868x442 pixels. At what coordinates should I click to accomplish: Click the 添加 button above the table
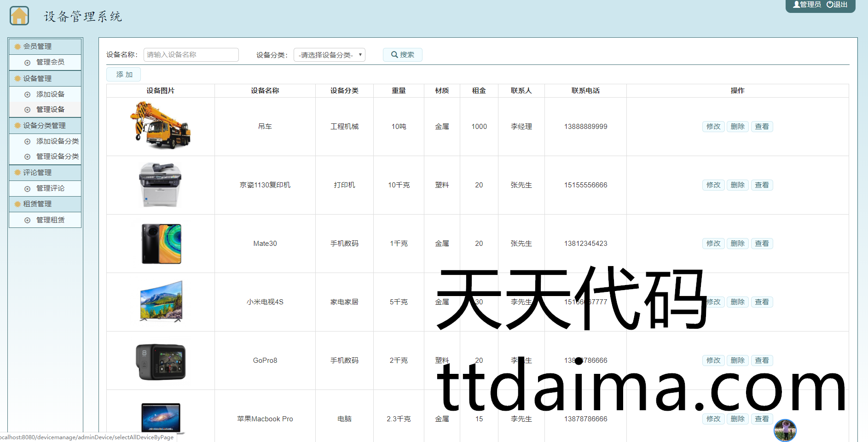coord(123,75)
